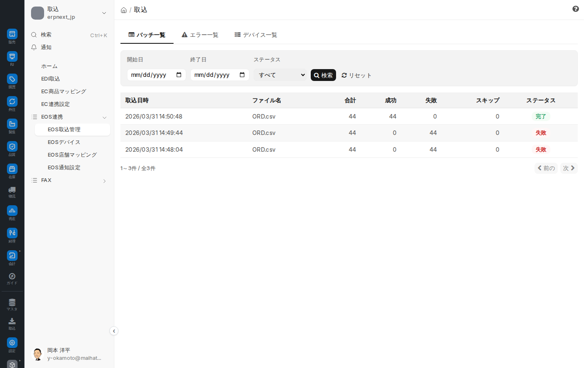Open the 設定 gear icon
The image size is (588, 368).
(x=12, y=343)
